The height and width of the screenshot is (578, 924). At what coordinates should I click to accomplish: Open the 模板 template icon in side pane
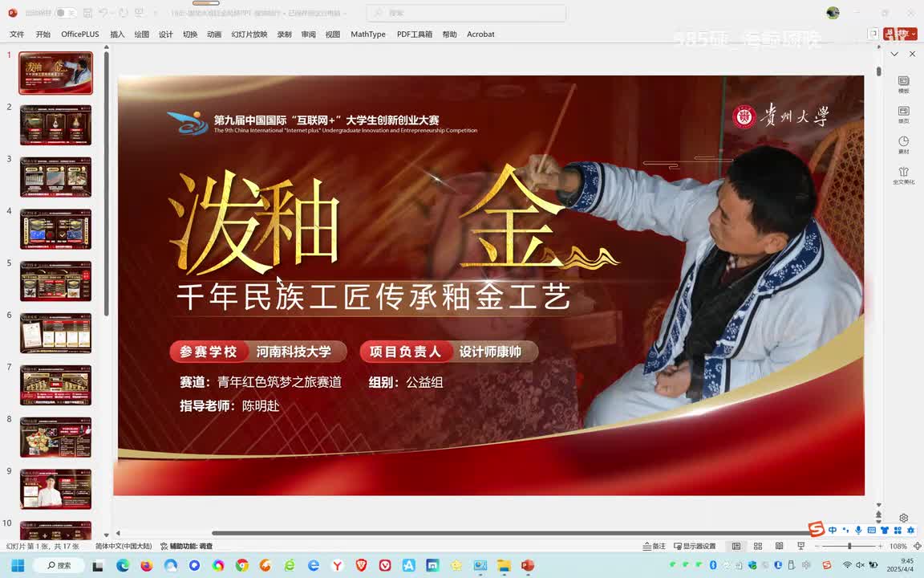coord(903,83)
